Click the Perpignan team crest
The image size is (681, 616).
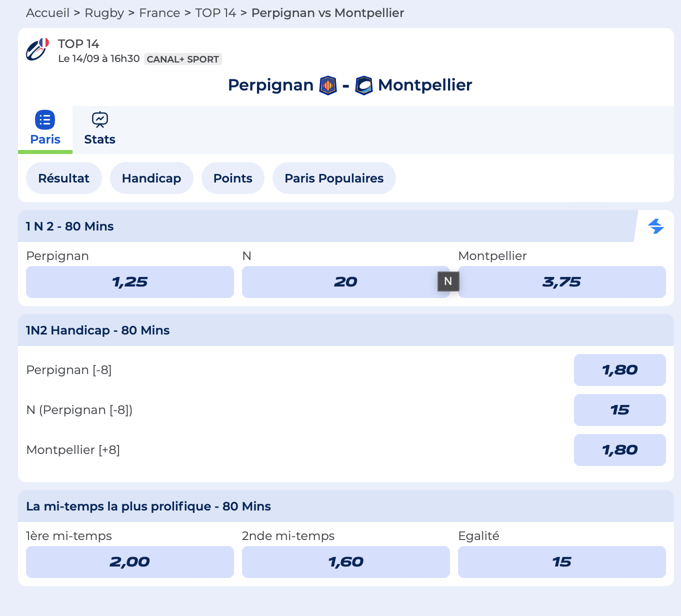pyautogui.click(x=328, y=85)
